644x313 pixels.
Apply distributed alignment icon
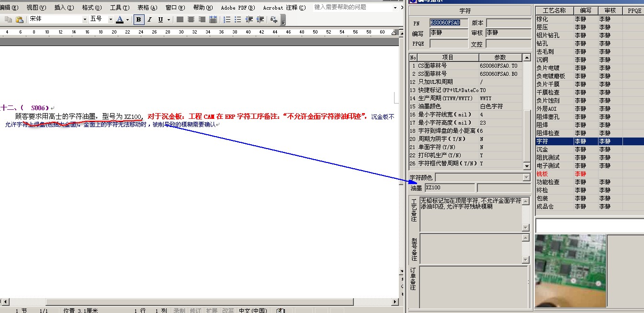click(x=213, y=20)
